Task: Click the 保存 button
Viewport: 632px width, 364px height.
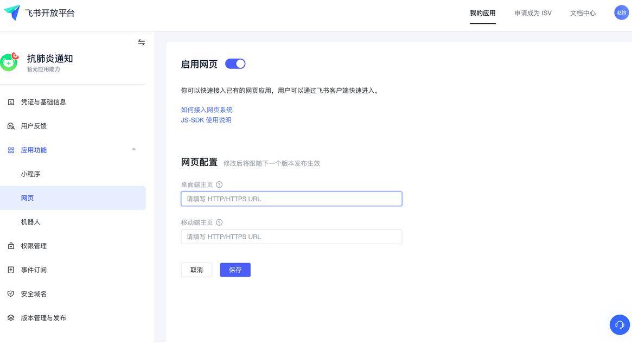Action: [235, 270]
